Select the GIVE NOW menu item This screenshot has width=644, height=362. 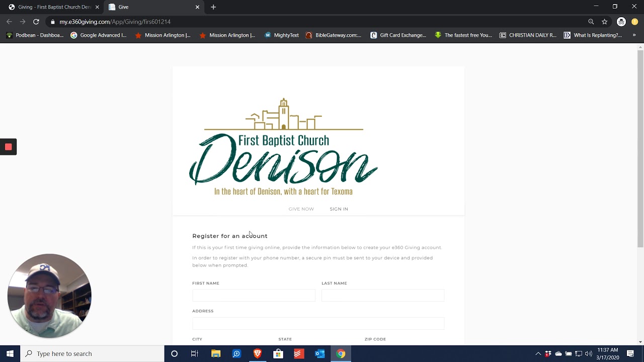(301, 209)
